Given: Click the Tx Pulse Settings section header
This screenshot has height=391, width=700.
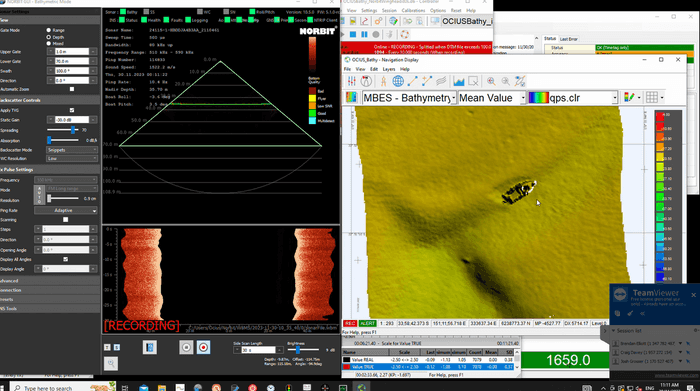Looking at the screenshot, I should (50, 170).
